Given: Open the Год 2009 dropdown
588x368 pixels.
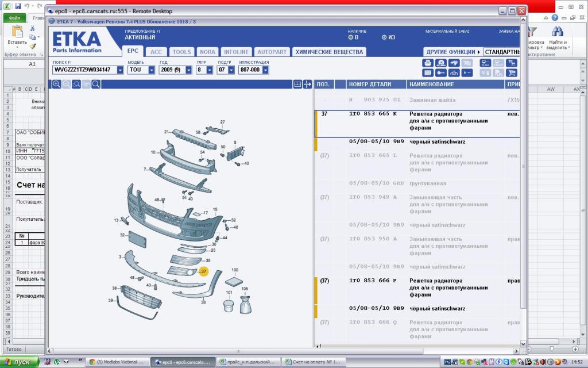Looking at the screenshot, I should point(188,70).
